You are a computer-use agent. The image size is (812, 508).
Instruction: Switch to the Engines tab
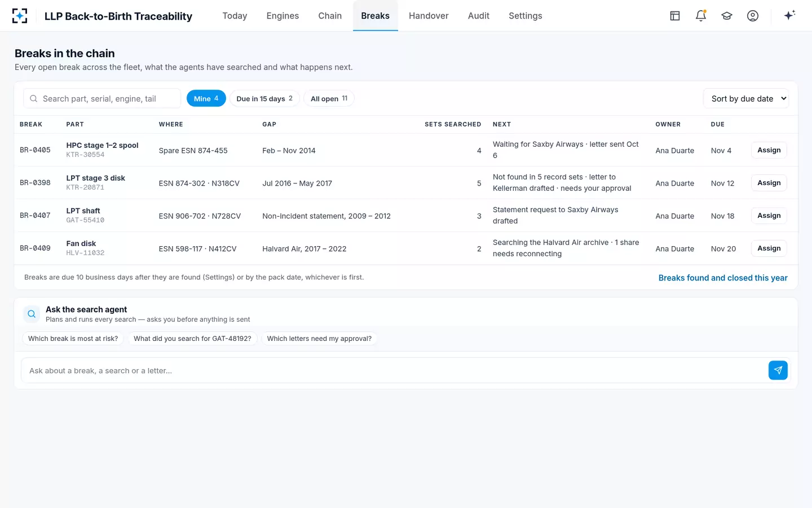(x=283, y=16)
